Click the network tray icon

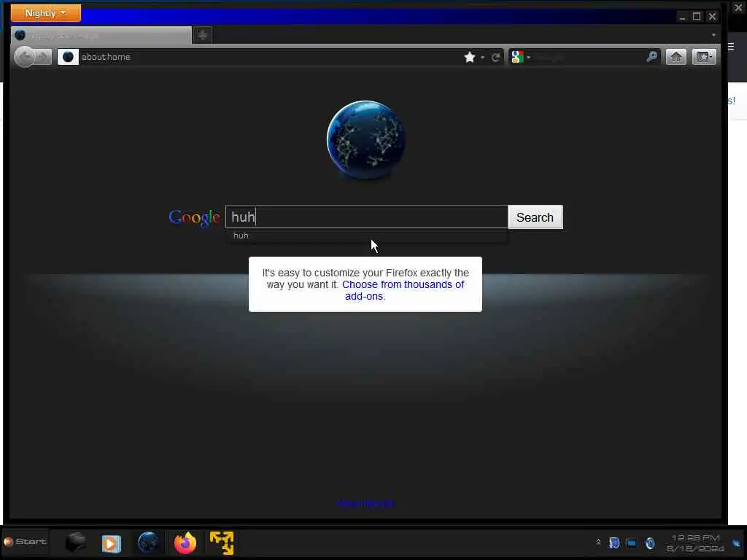coord(631,542)
